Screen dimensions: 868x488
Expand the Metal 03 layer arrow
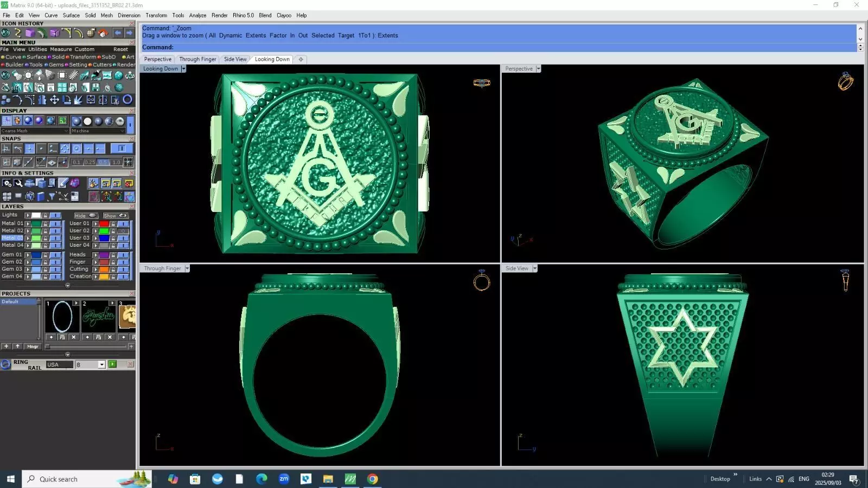(x=28, y=238)
